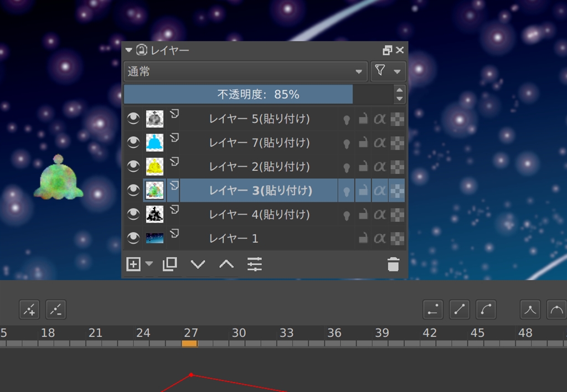Toggle inherit alpha on レイヤー 5(貼り付け)
The image size is (567, 392).
pyautogui.click(x=380, y=119)
